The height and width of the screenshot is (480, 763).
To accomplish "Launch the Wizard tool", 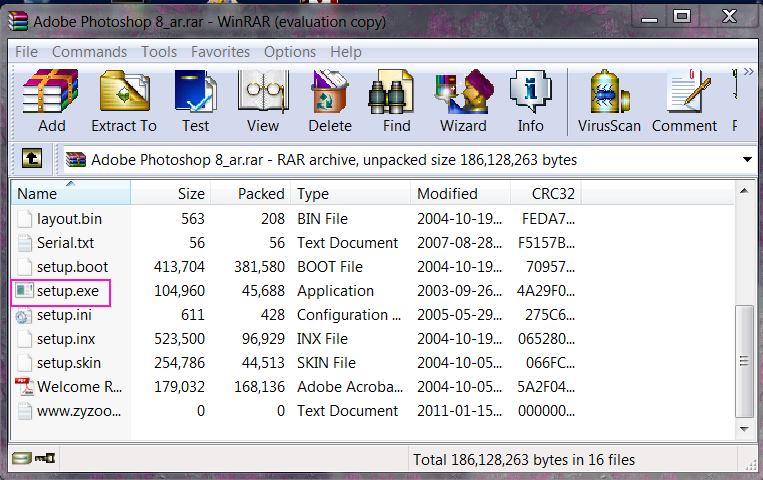I will pyautogui.click(x=463, y=101).
